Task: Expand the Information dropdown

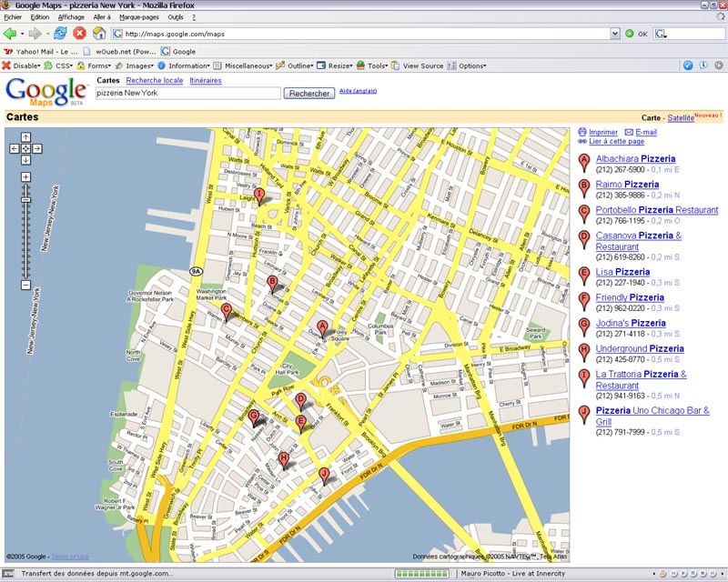Action: pyautogui.click(x=184, y=65)
